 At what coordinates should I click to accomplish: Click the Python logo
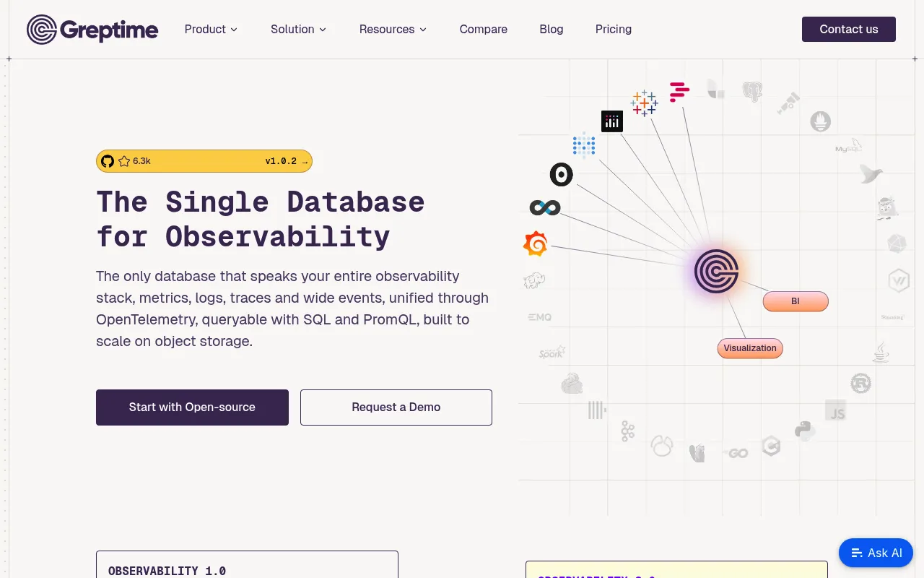coord(805,431)
